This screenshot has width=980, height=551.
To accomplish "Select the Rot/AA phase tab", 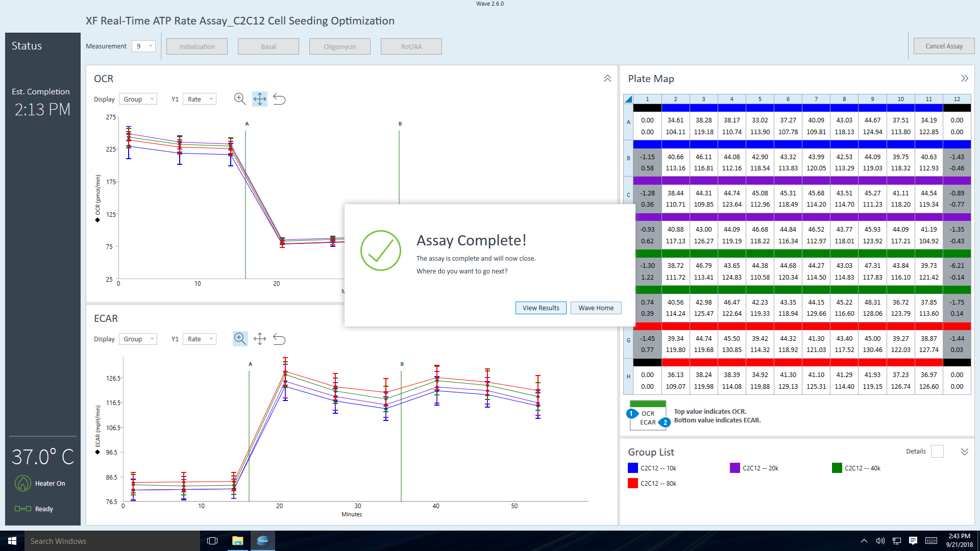I will click(x=411, y=46).
